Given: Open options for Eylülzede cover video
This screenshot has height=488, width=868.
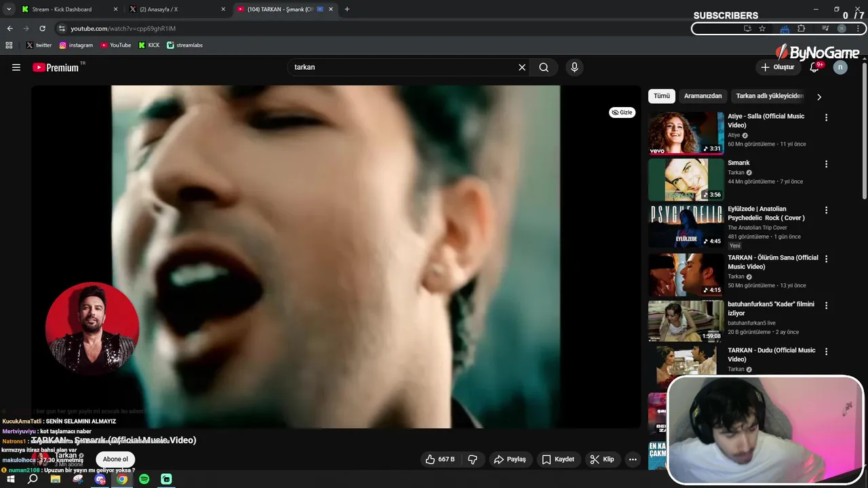Looking at the screenshot, I should click(x=826, y=210).
